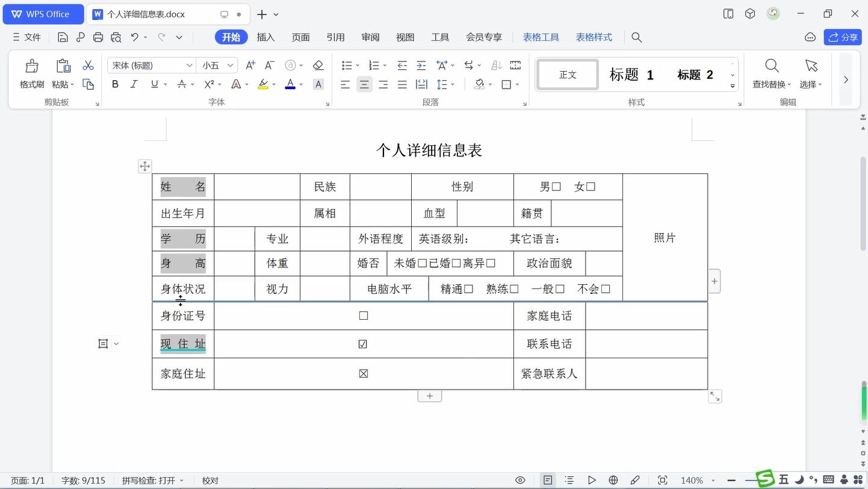Toggle Underline formatting
This screenshot has height=489, width=868.
coord(155,84)
